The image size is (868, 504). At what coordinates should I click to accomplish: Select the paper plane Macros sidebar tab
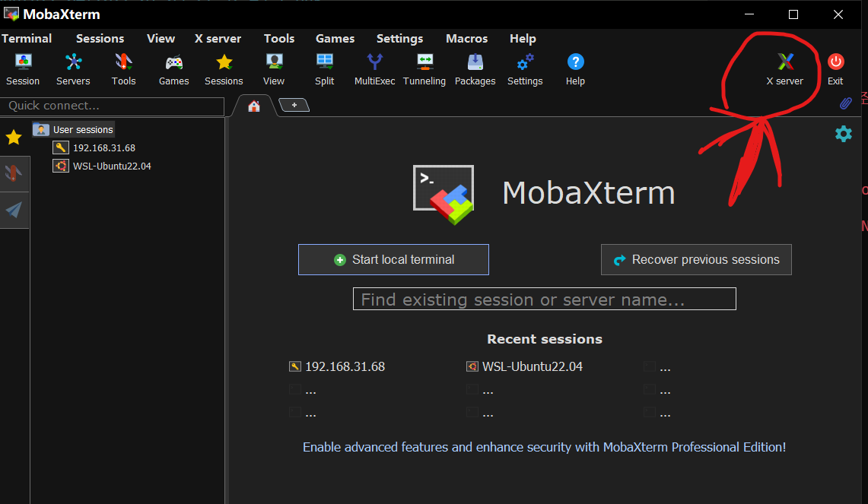coord(14,210)
